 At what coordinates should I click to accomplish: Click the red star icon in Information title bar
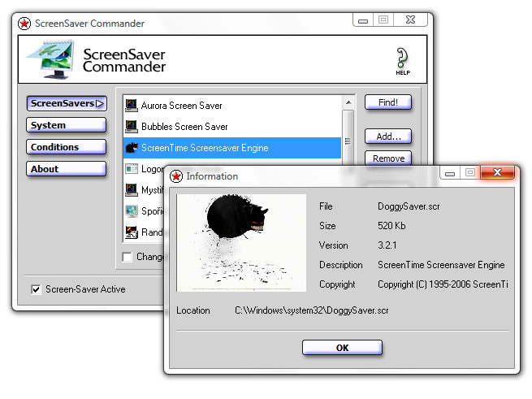[x=176, y=176]
